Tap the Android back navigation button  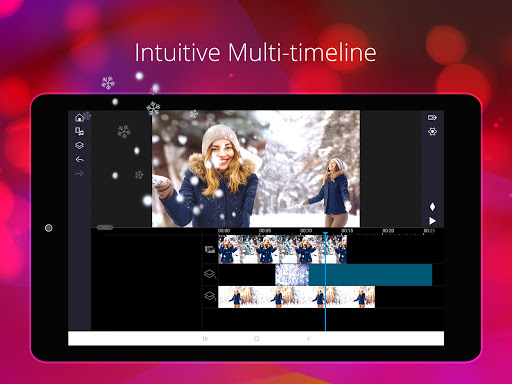(308, 339)
